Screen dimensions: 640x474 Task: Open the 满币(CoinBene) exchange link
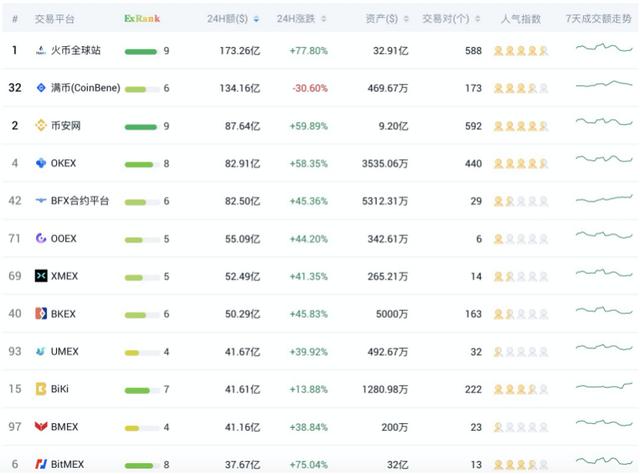click(x=85, y=88)
